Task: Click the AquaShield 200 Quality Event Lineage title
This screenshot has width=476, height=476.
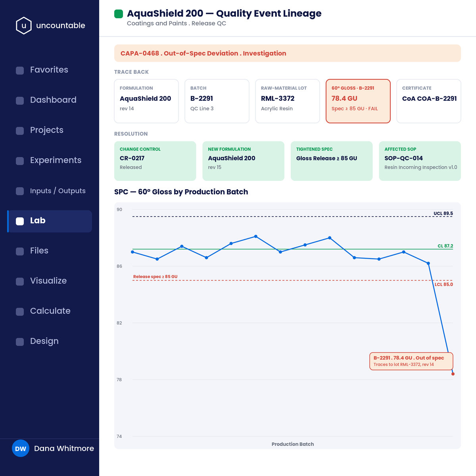Action: pyautogui.click(x=224, y=13)
